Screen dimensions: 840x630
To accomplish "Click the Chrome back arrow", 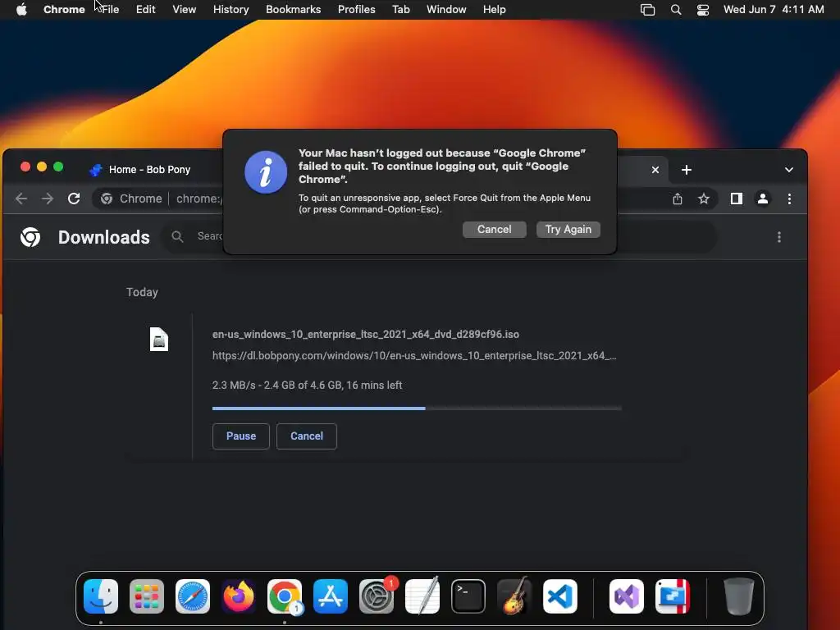I will click(21, 199).
